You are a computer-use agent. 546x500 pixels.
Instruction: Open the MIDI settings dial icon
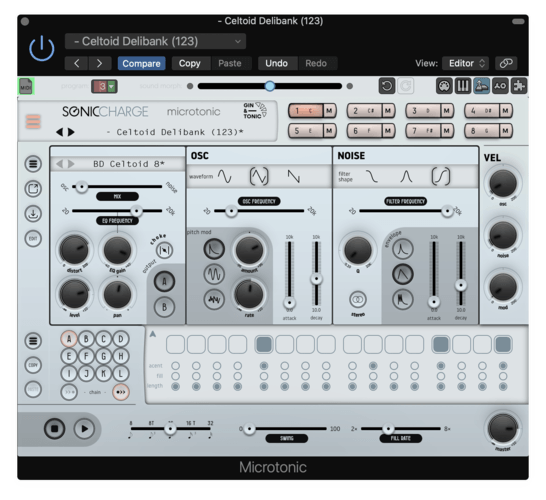[x=444, y=86]
